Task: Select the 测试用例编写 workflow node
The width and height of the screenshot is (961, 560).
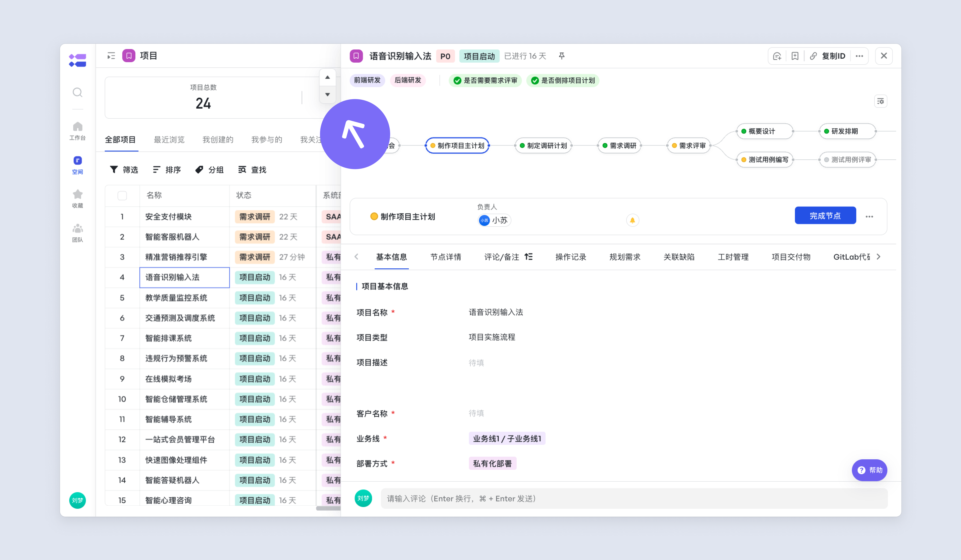Action: point(765,160)
